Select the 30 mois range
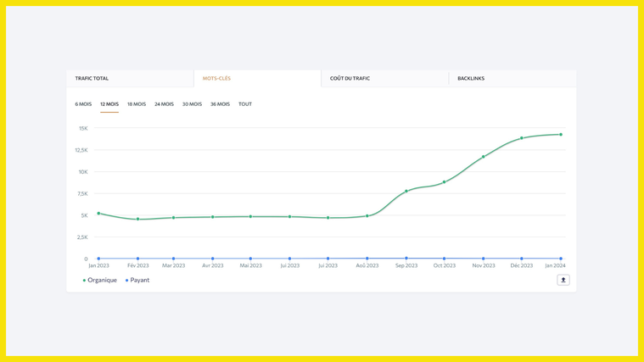 [x=192, y=104]
